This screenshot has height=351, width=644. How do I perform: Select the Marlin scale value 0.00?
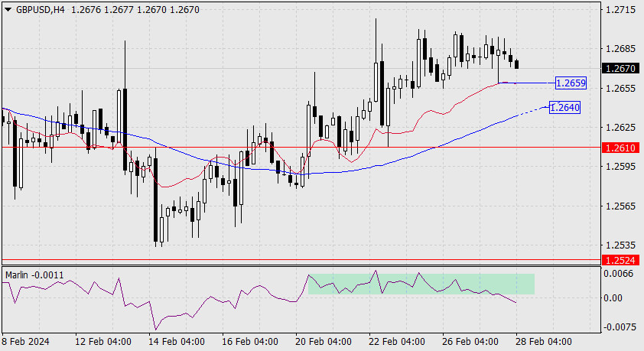pos(613,298)
